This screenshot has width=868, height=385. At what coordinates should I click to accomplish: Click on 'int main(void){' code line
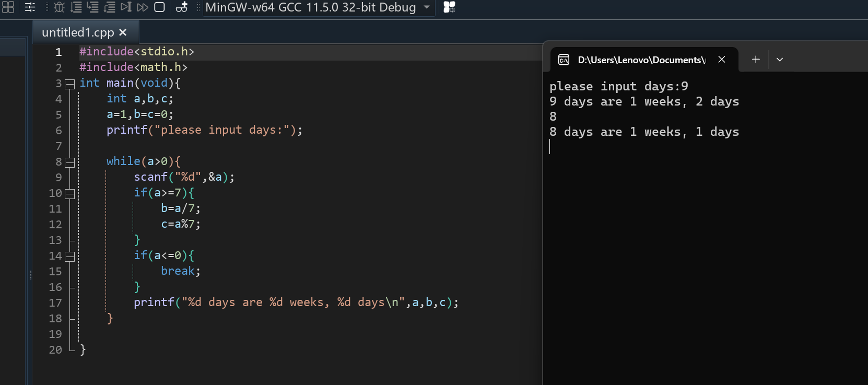[x=130, y=83]
